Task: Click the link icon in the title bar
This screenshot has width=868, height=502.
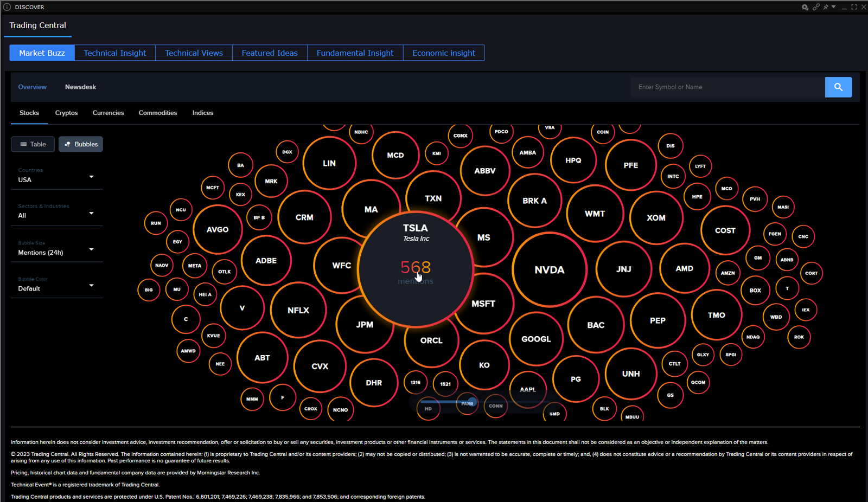Action: pos(816,7)
